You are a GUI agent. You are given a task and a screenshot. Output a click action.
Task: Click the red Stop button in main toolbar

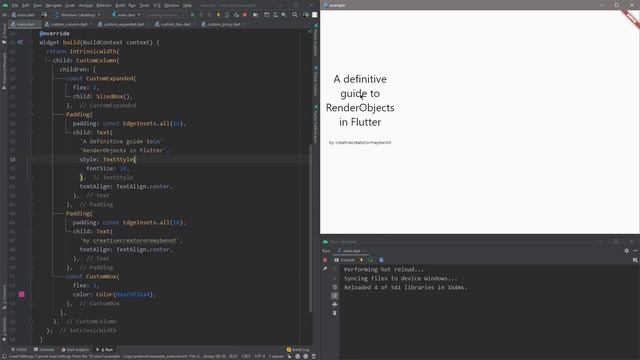pyautogui.click(x=244, y=15)
